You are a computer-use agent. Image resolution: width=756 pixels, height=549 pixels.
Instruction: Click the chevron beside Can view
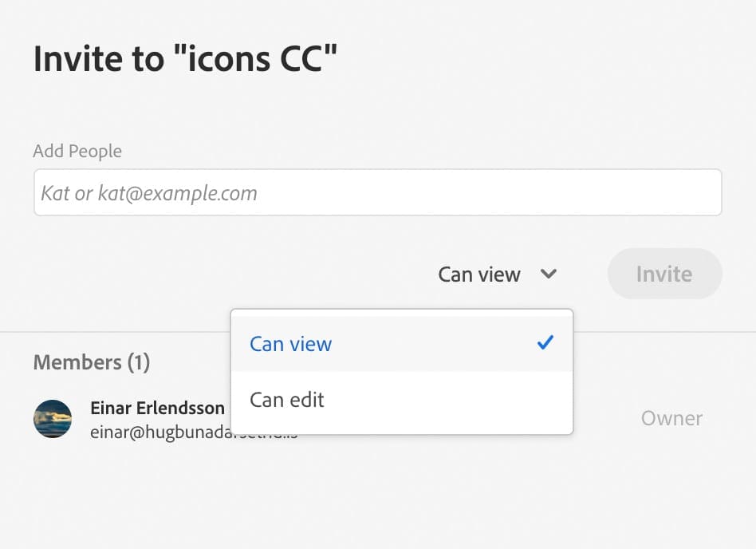pos(549,274)
